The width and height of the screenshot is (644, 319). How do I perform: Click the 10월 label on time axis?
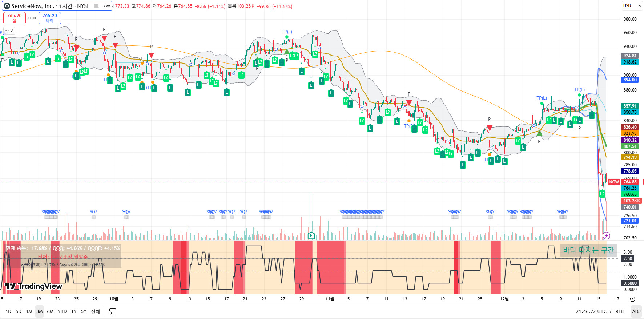114,299
